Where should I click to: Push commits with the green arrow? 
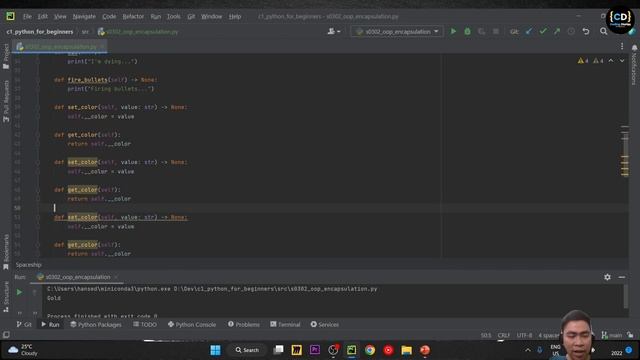coord(557,31)
